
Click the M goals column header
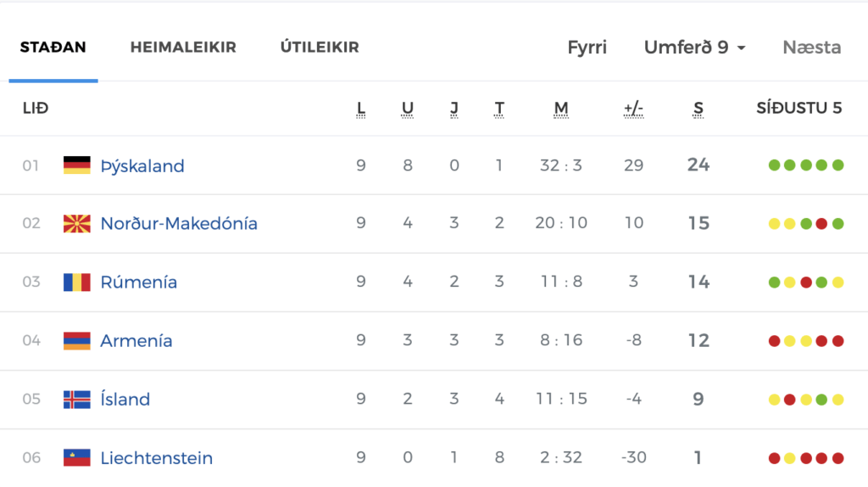(x=561, y=109)
